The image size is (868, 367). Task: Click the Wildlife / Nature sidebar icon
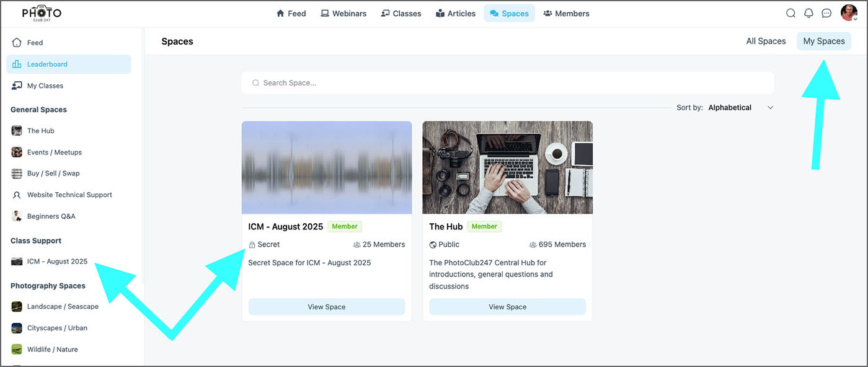(17, 349)
